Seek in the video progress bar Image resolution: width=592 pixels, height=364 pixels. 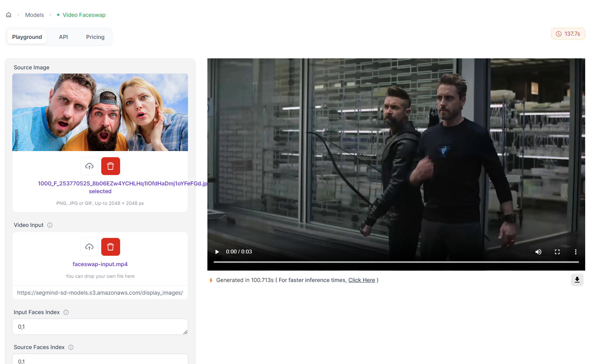[396, 262]
